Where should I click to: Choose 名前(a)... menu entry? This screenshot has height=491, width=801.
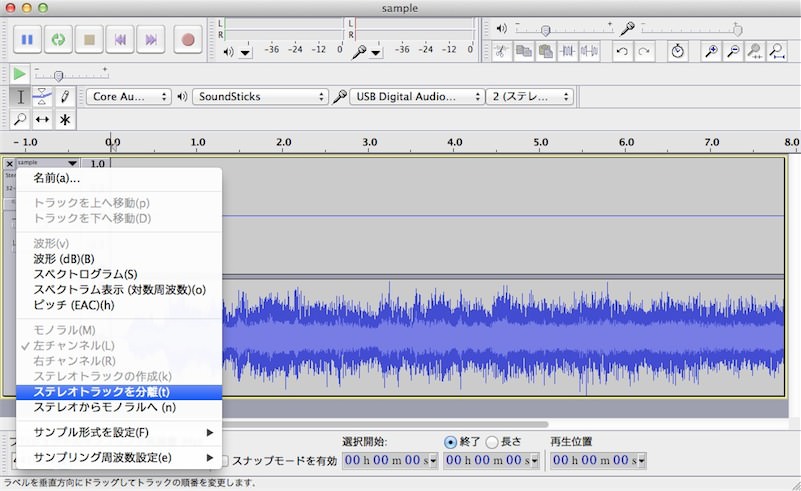[120, 178]
